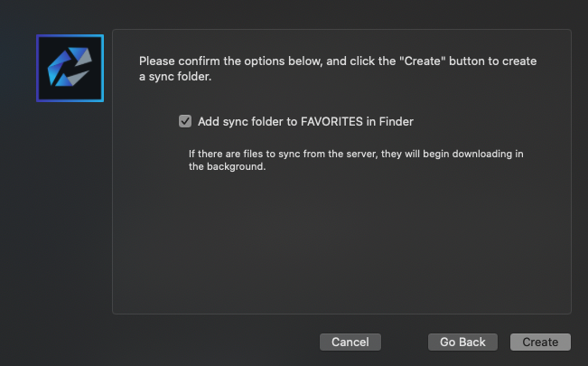Go Back to the previous step
588x366 pixels.
tap(462, 342)
